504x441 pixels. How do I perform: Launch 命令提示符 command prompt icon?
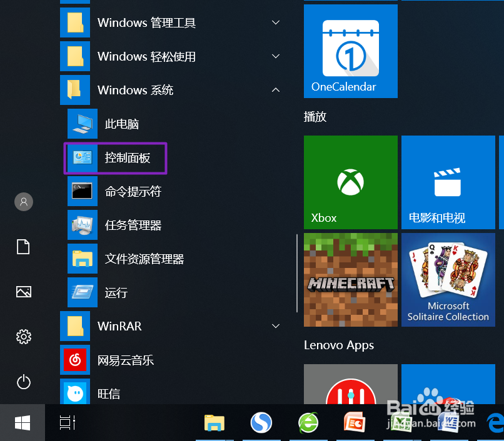tap(83, 191)
